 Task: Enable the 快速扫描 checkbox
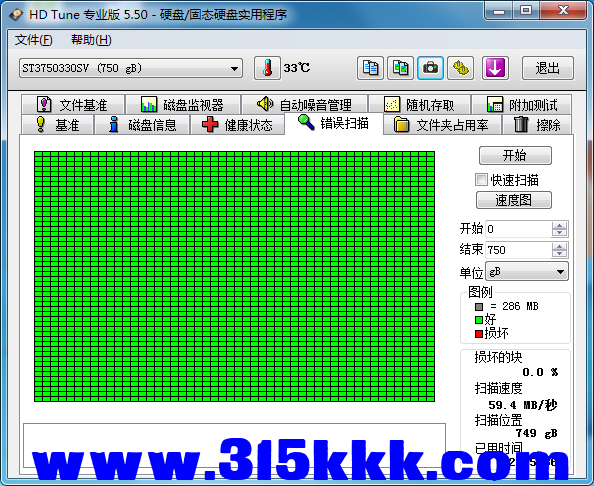(481, 180)
